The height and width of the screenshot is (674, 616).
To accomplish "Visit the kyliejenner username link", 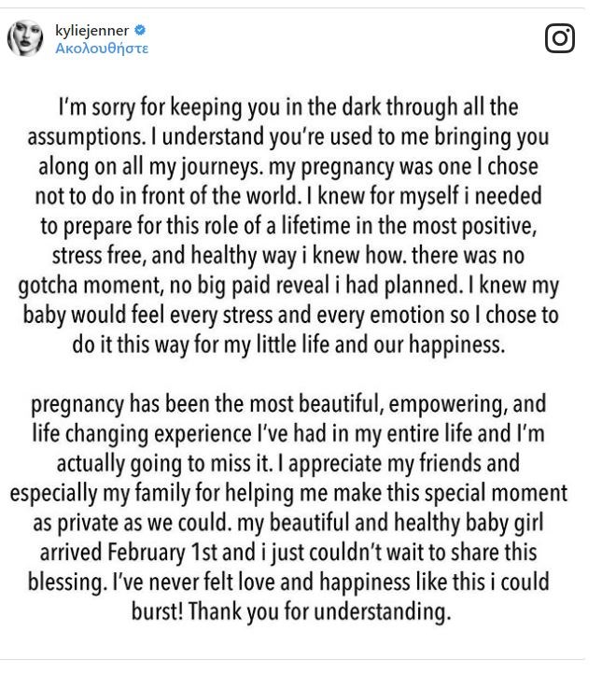I will pyautogui.click(x=92, y=31).
